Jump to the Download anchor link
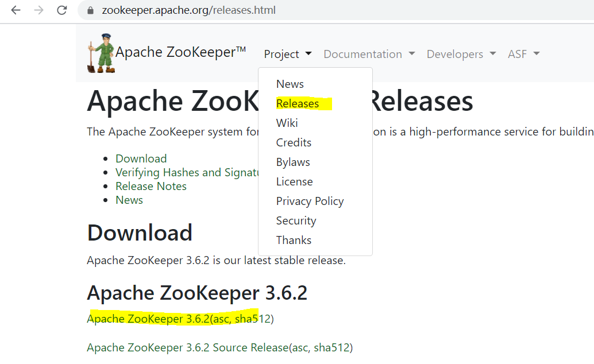This screenshot has width=594, height=364. point(141,158)
